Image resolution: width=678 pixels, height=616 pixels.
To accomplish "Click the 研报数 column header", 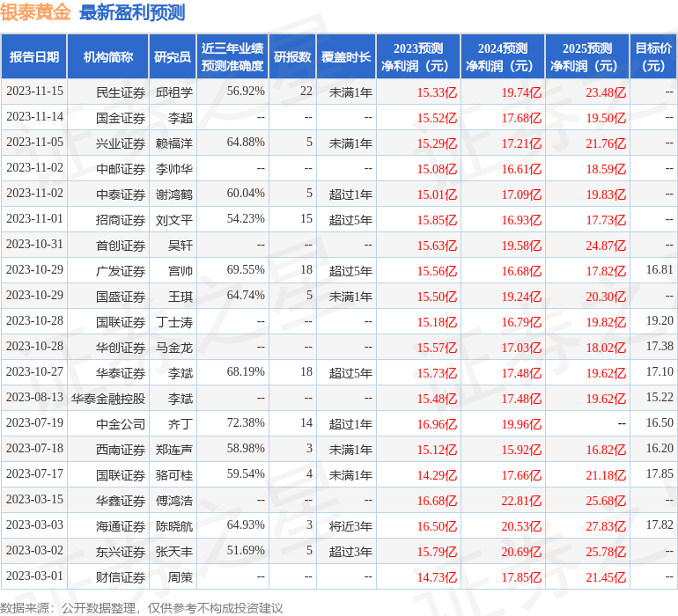I will pos(292,56).
